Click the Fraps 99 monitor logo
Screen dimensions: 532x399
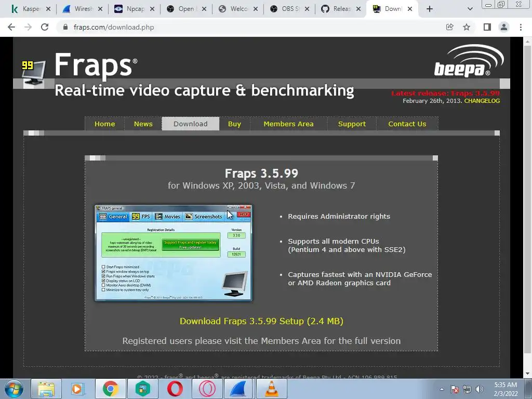pos(33,73)
